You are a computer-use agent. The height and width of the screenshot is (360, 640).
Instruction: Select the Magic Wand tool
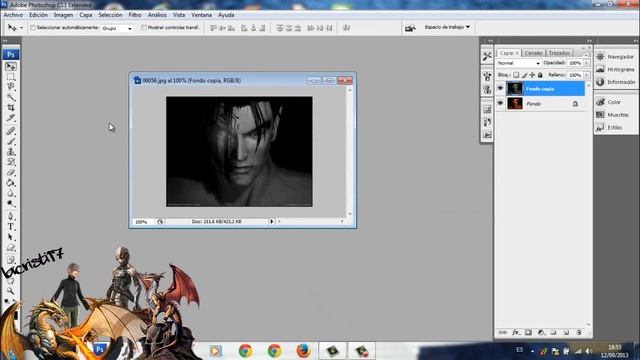pos(11,97)
